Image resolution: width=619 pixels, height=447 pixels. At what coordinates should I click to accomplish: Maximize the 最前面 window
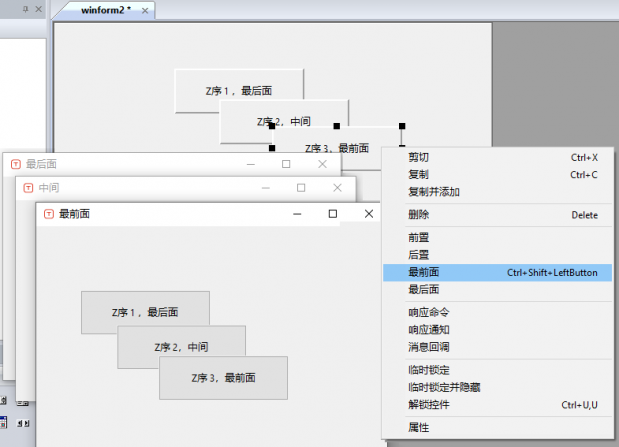click(333, 214)
